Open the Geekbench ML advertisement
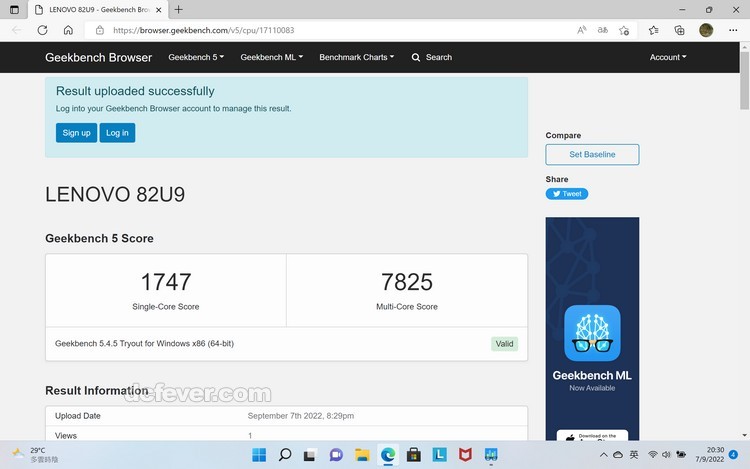The width and height of the screenshot is (750, 469). (592, 328)
